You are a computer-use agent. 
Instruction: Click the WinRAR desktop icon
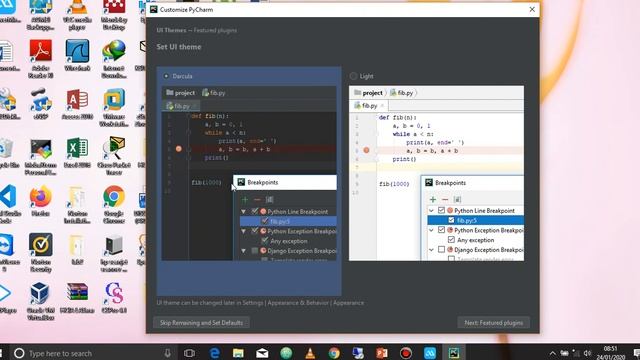pyautogui.click(x=77, y=298)
